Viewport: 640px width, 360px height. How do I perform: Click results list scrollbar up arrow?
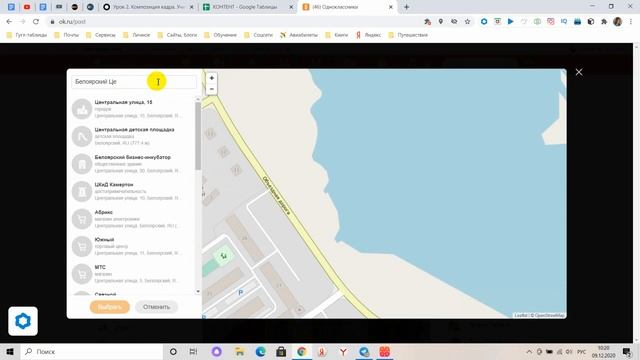click(x=198, y=99)
